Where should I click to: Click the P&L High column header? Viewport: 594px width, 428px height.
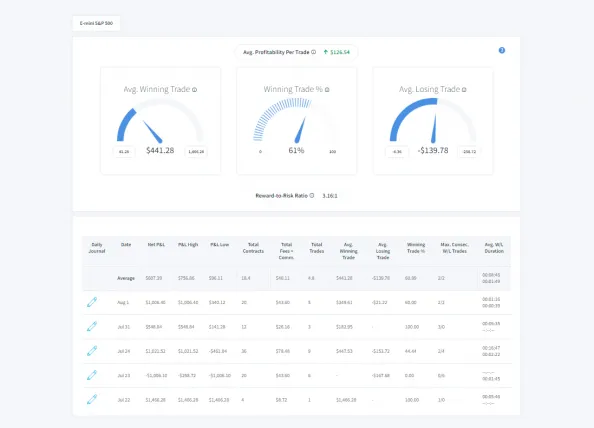(x=188, y=245)
